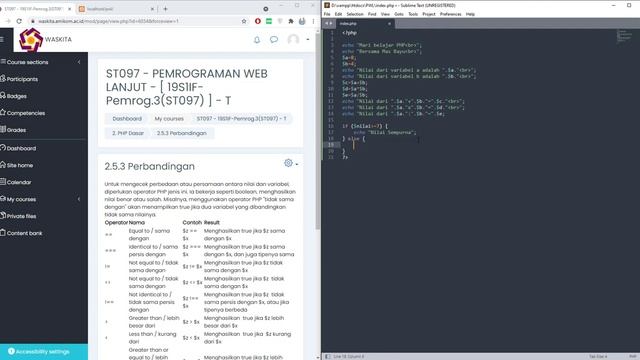The image size is (640, 360).
Task: Open Sublime Text View menu
Action: coord(385,14)
